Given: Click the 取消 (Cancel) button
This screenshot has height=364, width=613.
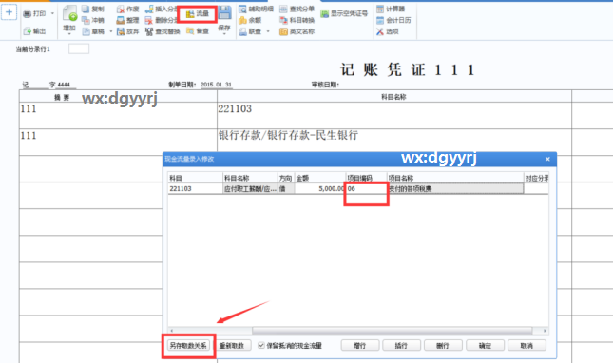Looking at the screenshot, I should [527, 346].
